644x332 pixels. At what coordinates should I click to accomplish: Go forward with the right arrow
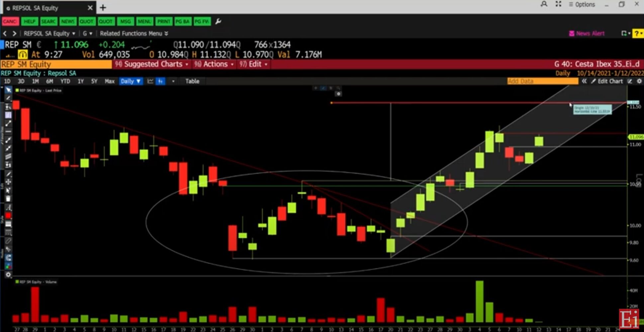pyautogui.click(x=14, y=34)
